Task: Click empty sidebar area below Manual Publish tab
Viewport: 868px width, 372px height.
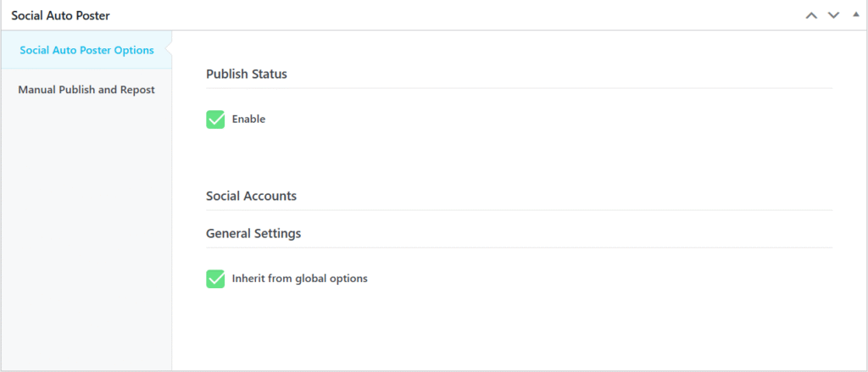Action: click(x=86, y=237)
